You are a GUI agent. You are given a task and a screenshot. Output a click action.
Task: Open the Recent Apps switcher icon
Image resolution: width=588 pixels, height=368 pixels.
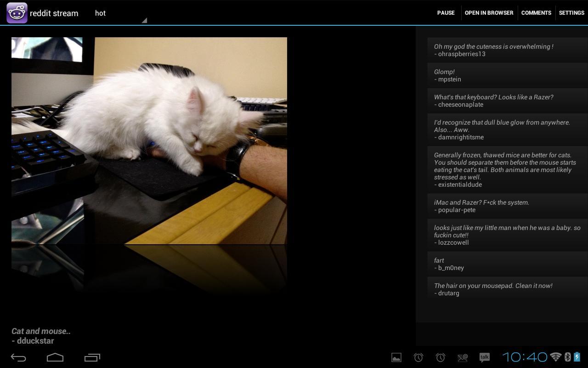point(92,357)
